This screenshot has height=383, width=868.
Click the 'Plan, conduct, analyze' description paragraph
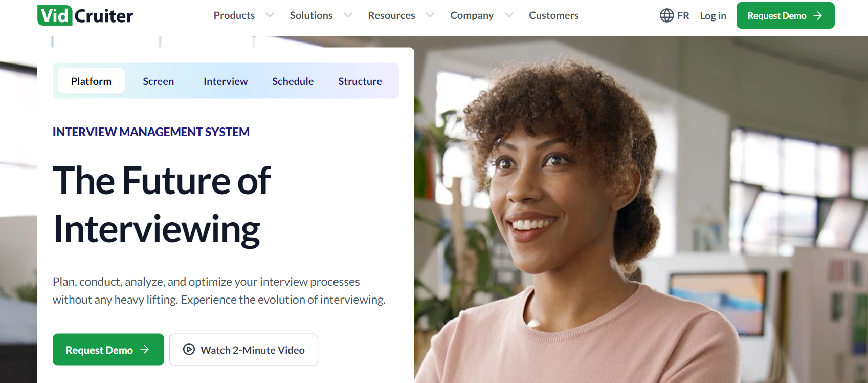tap(219, 290)
